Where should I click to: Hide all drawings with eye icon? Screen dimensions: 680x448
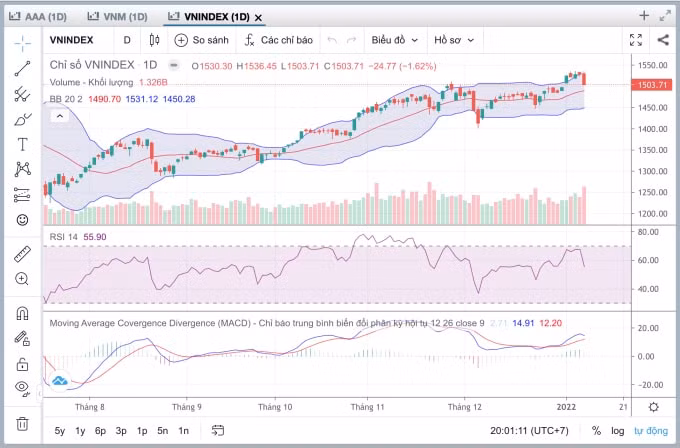pyautogui.click(x=22, y=388)
